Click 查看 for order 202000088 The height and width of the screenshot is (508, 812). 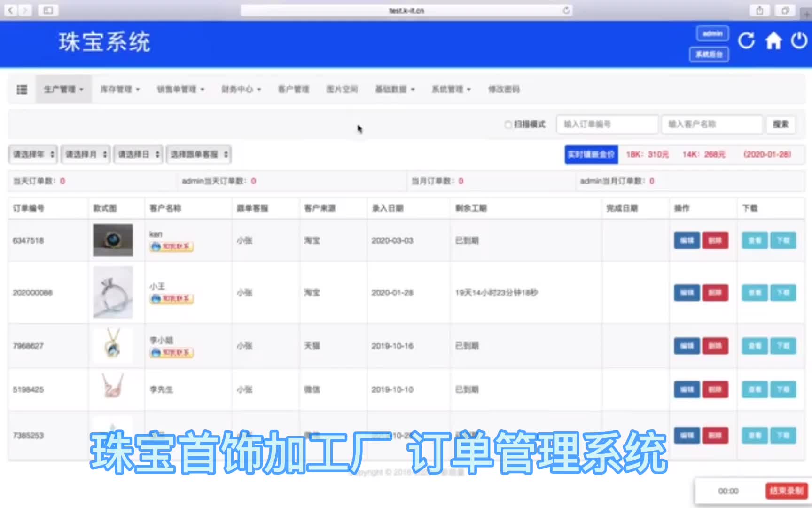click(755, 293)
